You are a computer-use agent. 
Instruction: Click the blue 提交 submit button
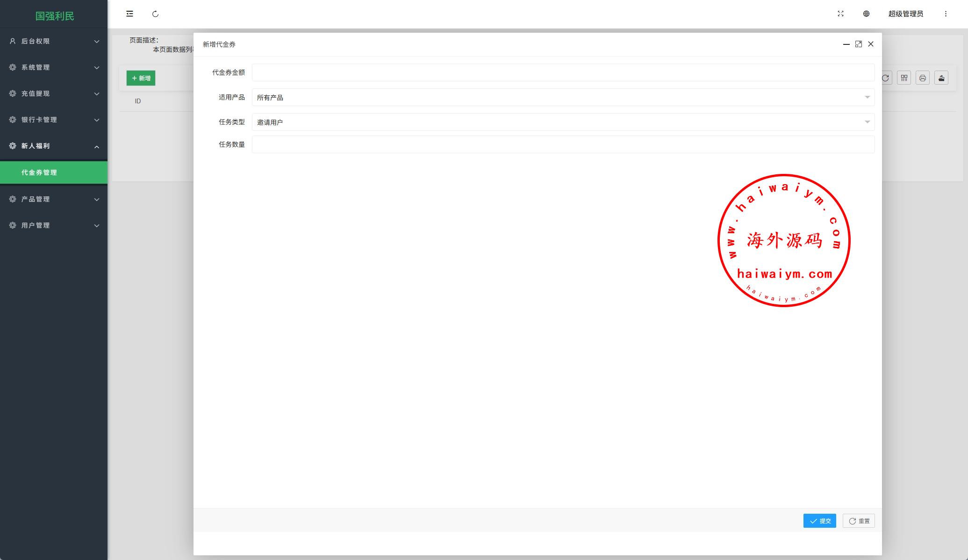click(819, 521)
